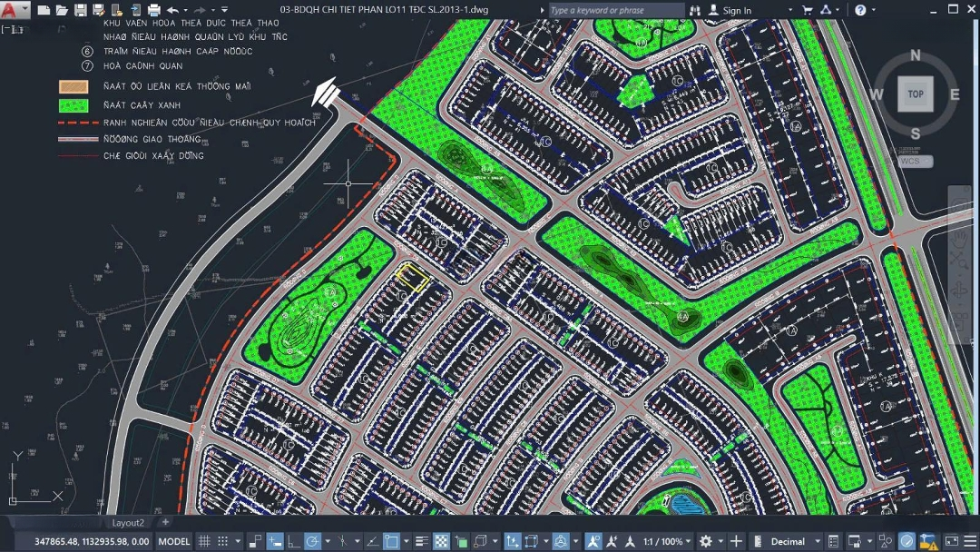
Task: Click the E east label on ViewCube compass
Action: point(955,94)
